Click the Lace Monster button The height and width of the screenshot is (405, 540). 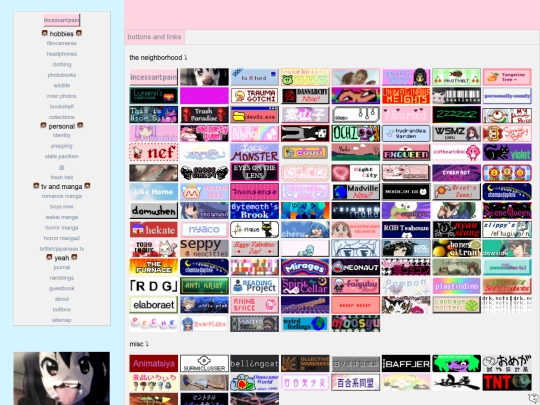(255, 152)
